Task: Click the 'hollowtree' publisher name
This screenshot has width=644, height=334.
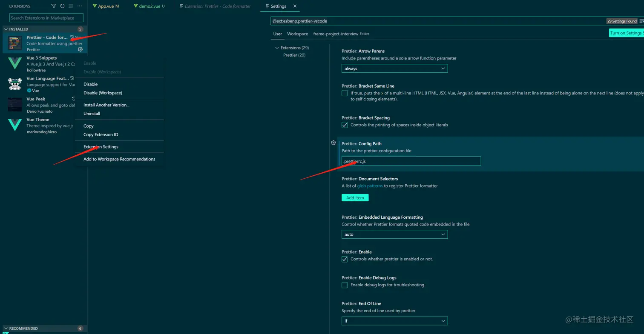Action: 36,70
